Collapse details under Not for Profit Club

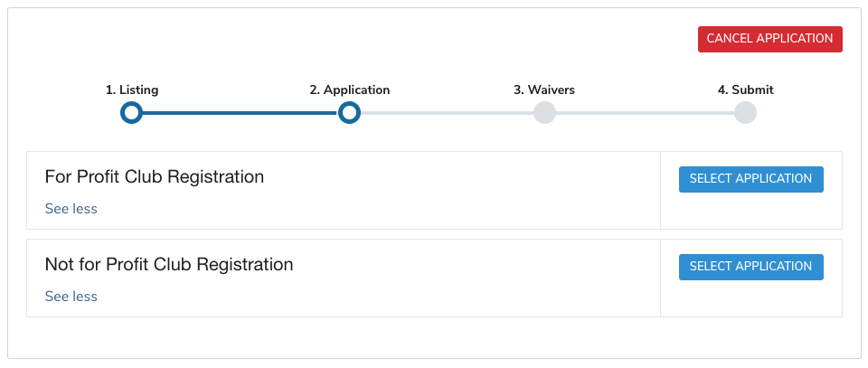click(x=71, y=297)
